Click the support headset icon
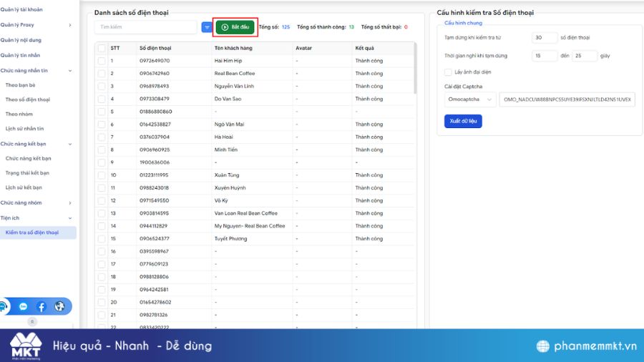Image resolution: width=644 pixels, height=362 pixels. (4, 306)
